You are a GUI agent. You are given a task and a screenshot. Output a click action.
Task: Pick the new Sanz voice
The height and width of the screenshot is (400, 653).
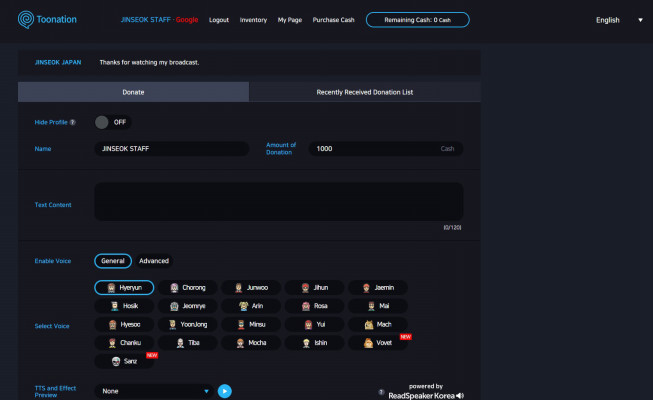pos(124,361)
